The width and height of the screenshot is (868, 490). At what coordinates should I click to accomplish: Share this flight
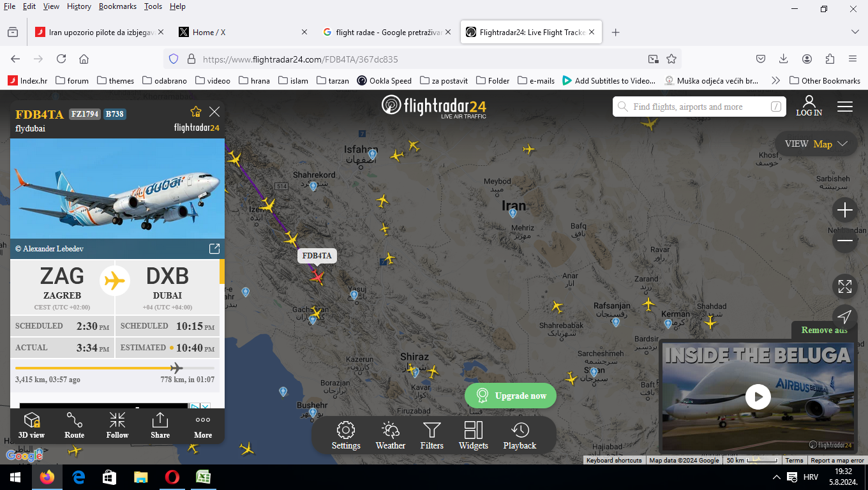(x=160, y=426)
